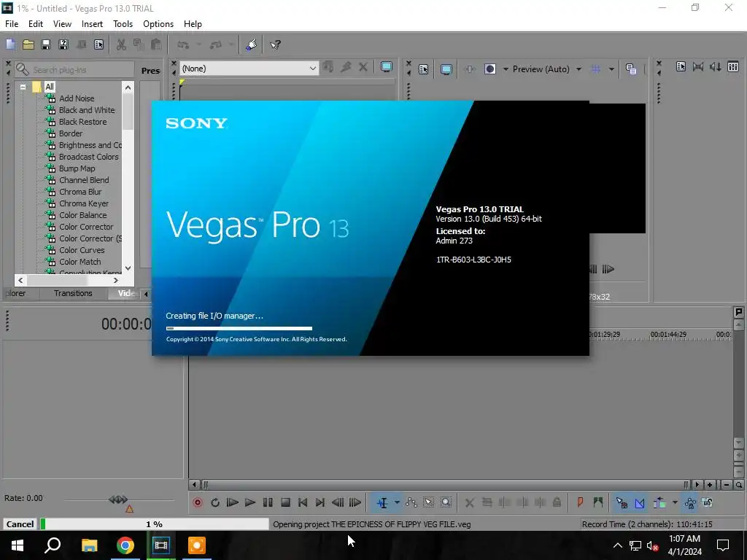Toggle Auto Ripple mode
This screenshot has width=747, height=560.
pos(659,502)
